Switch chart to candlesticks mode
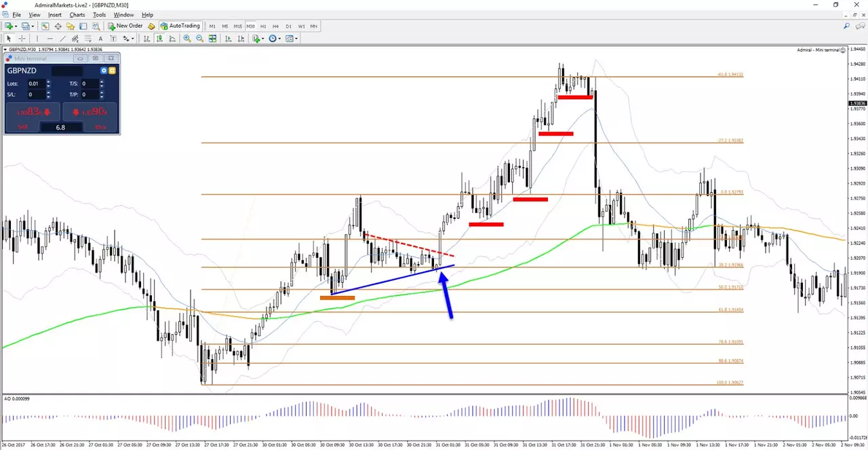The image size is (868, 450). pyautogui.click(x=159, y=39)
